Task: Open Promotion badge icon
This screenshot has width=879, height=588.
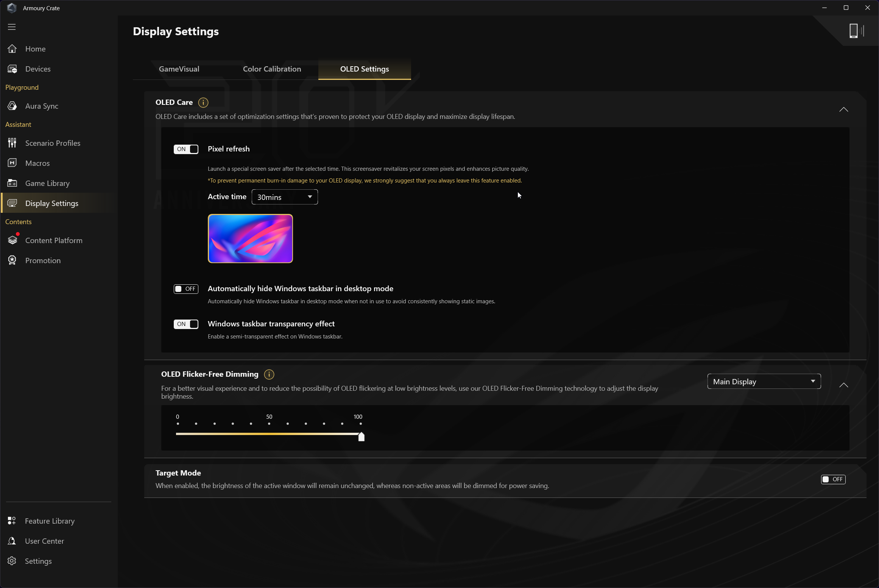Action: point(12,260)
